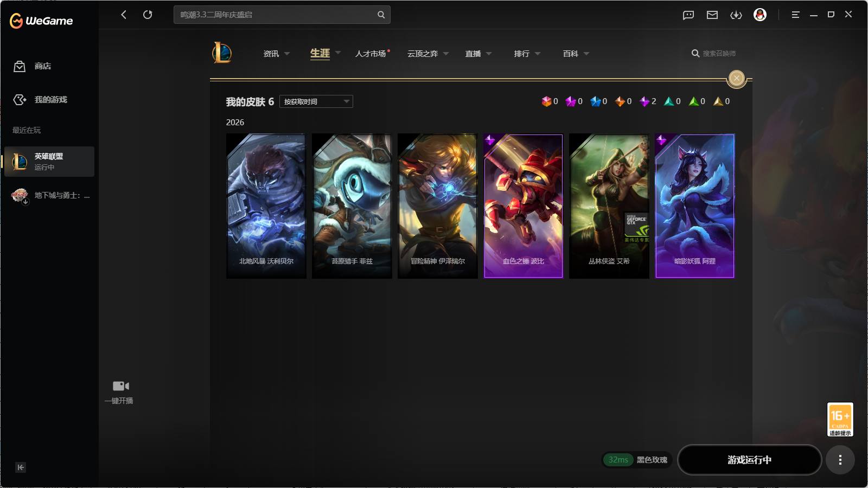Screen dimensions: 868x488
Task: Open the 百科 tab
Action: tap(571, 54)
